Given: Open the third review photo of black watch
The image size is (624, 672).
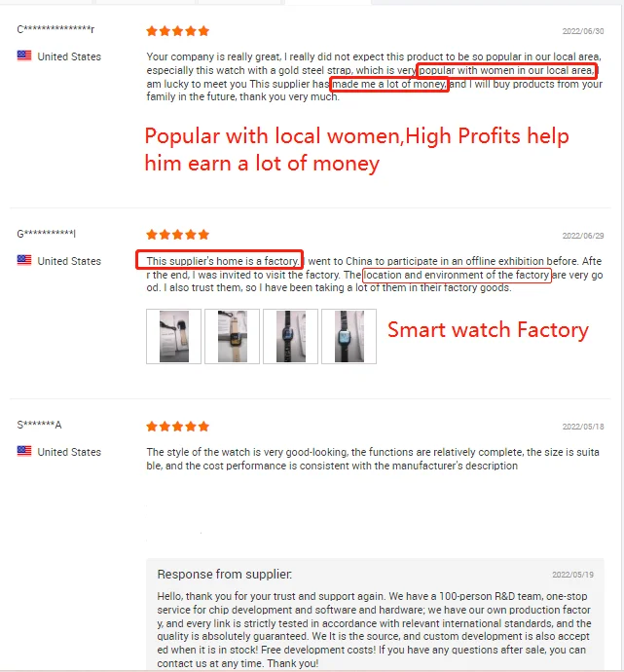Looking at the screenshot, I should [290, 336].
